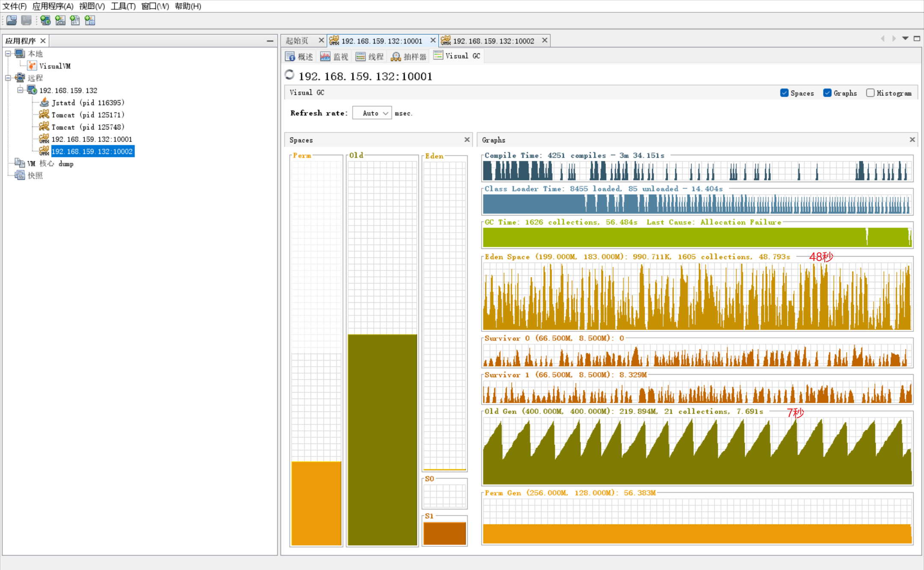Open the 线程 threads tab
Image resolution: width=924 pixels, height=570 pixels.
(370, 56)
